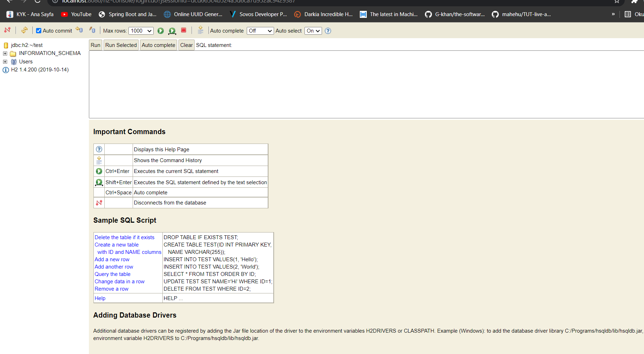Select the Commit transaction icon
The image size is (644, 354).
coord(79,30)
